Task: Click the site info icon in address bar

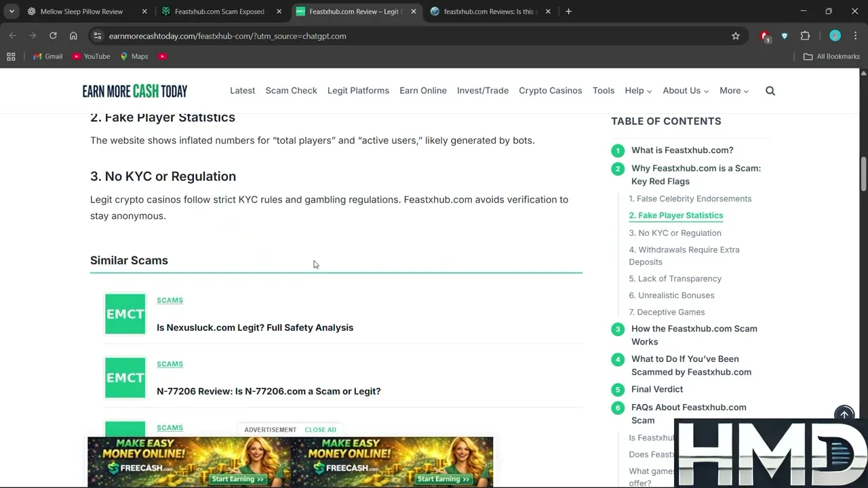Action: (x=98, y=36)
